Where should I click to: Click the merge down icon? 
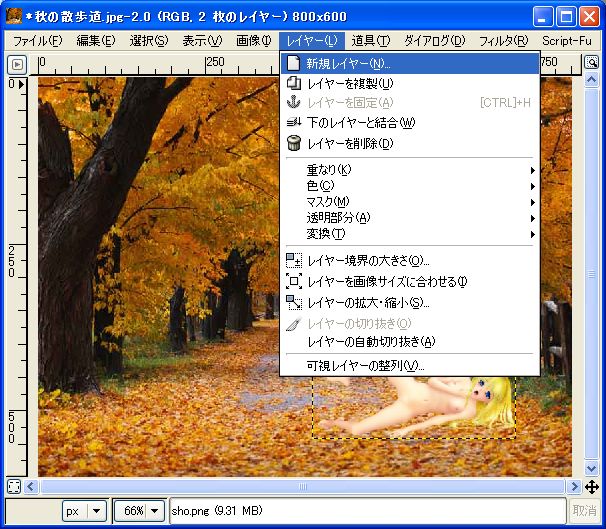[294, 122]
